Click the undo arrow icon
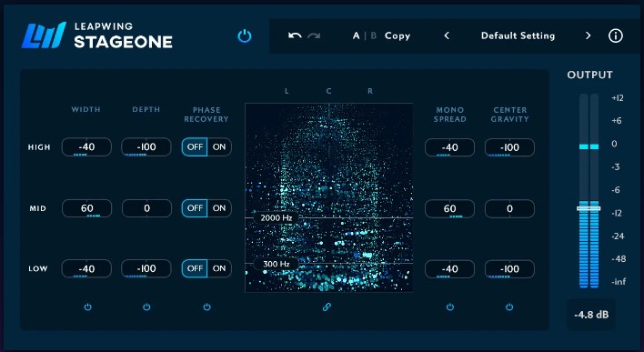The image size is (644, 352). (x=295, y=35)
